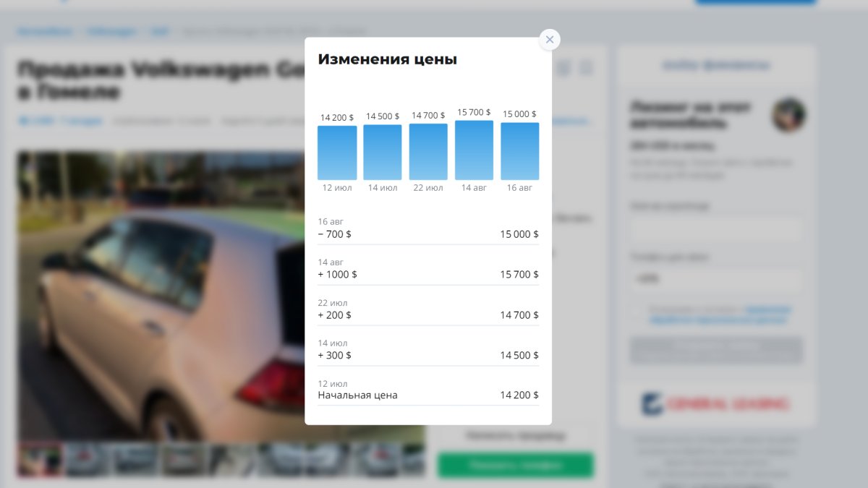Select the 15 000 $ bar for 16 авг
This screenshot has width=868, height=488.
click(520, 151)
